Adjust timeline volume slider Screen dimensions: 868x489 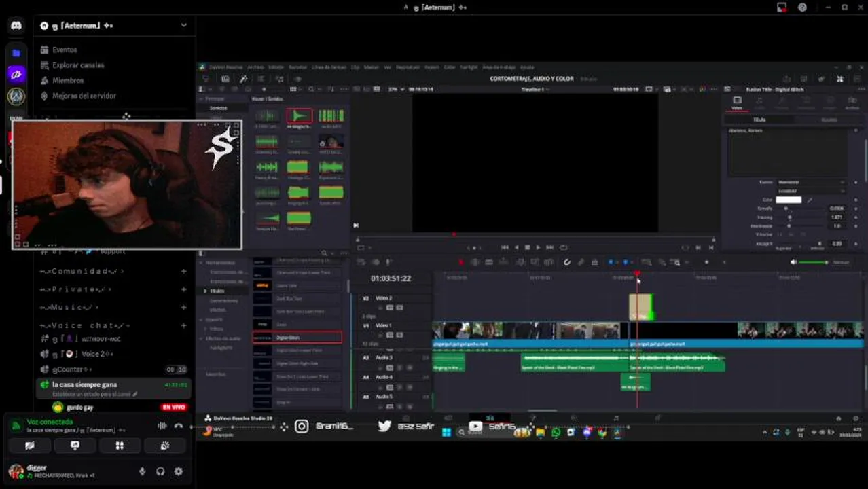813,262
